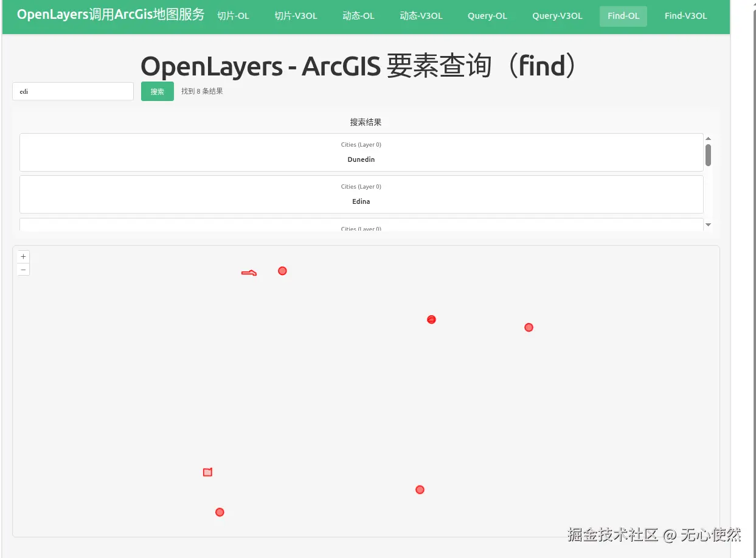The width and height of the screenshot is (756, 558).
Task: Click the results scrollbar down arrow
Action: click(x=708, y=225)
